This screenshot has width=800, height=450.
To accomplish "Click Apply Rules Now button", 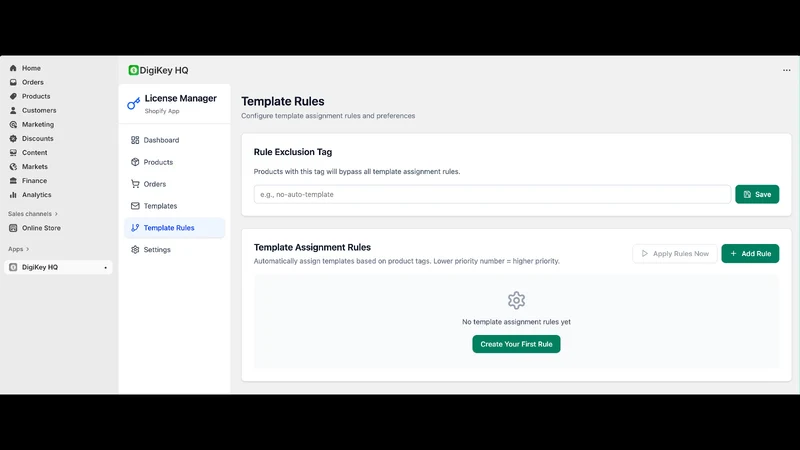I will pos(674,254).
